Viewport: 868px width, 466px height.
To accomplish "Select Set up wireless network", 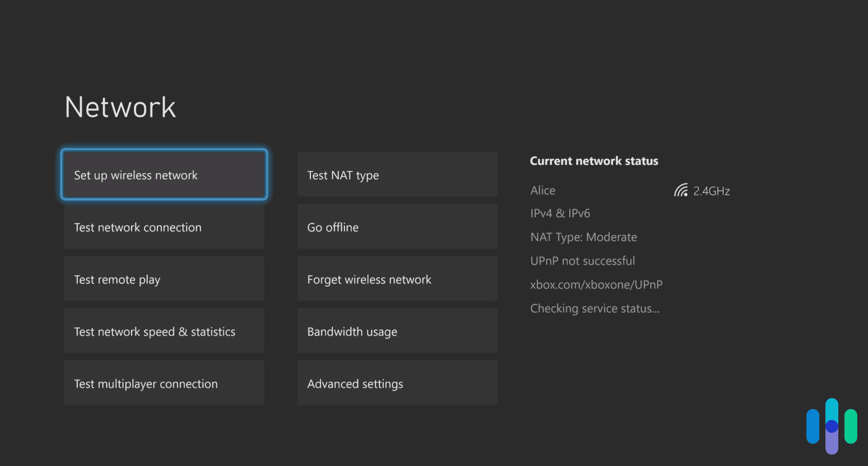I will [164, 175].
